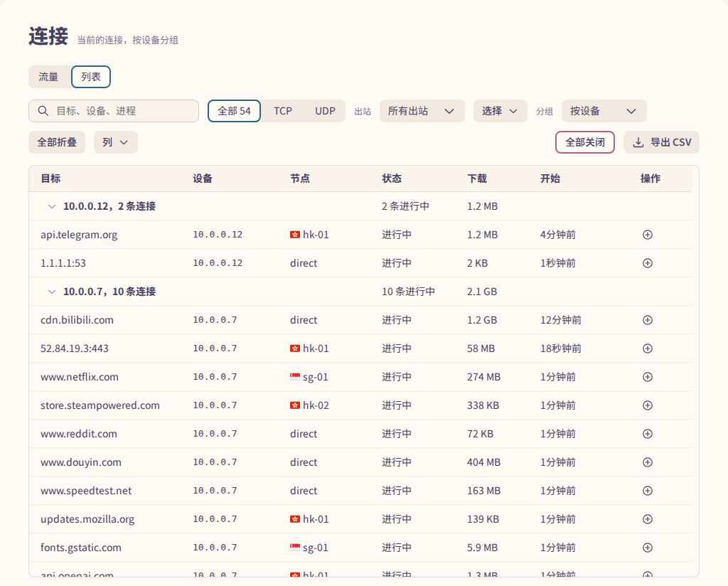Click the details icon for www.douyin.com row
Screen dimensions: 728x586
click(x=647, y=462)
